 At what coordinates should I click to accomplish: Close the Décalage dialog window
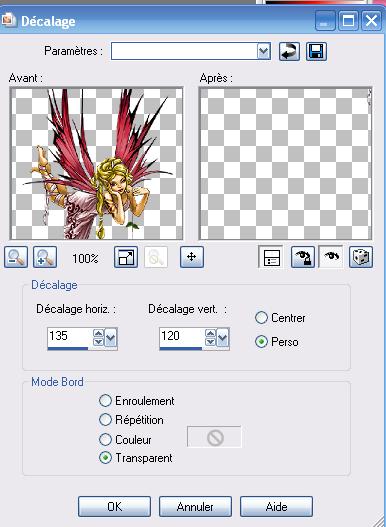pos(371,21)
